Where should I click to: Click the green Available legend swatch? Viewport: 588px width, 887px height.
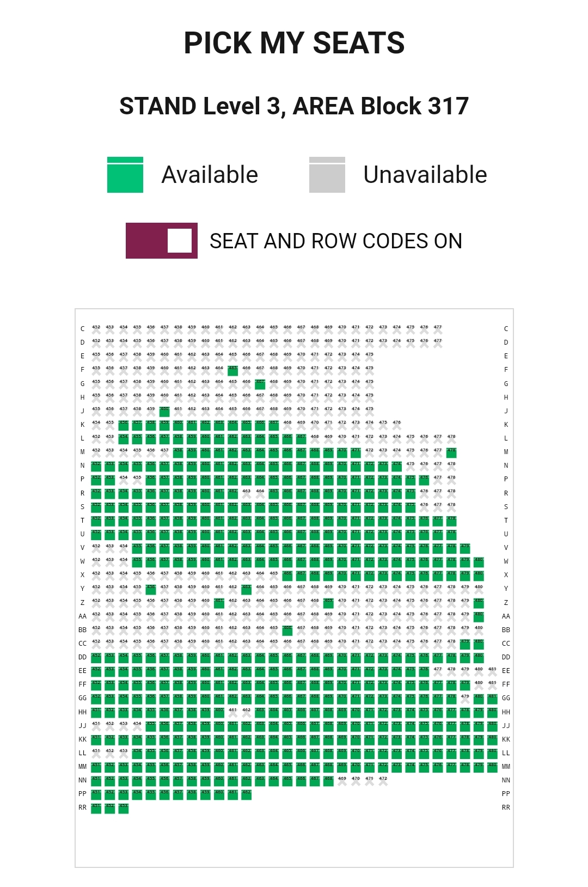pos(125,175)
